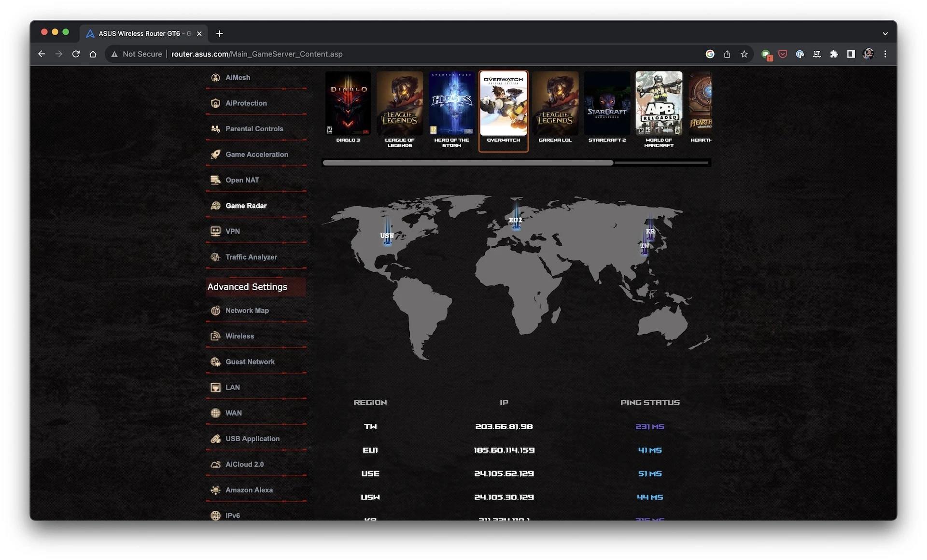Click the Advanced Settings header
The width and height of the screenshot is (927, 560).
[x=255, y=287]
